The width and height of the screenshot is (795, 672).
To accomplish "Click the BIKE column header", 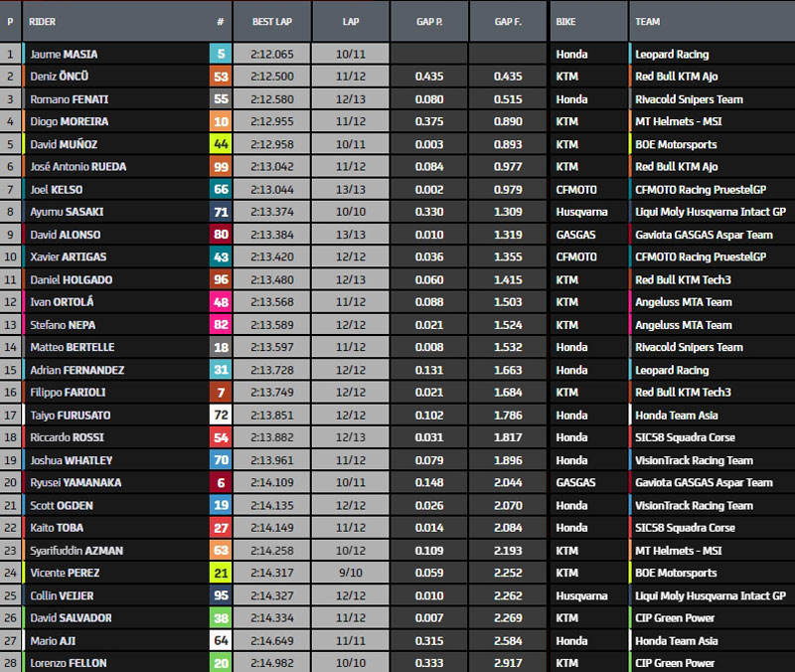I will 565,20.
